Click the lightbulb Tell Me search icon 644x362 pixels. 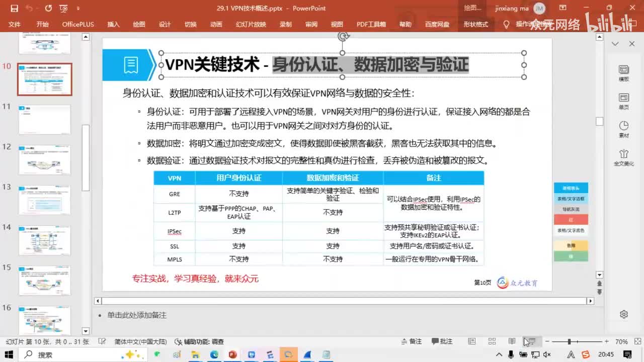(x=507, y=24)
